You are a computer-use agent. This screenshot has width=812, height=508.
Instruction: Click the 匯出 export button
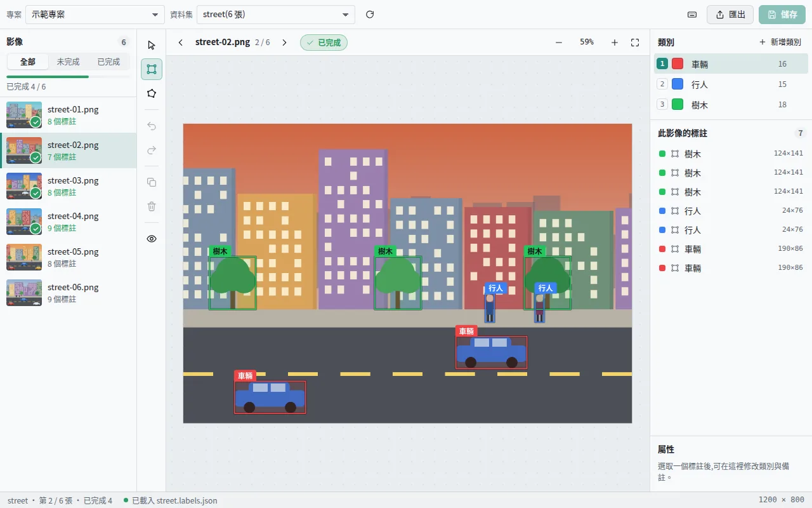coord(730,15)
